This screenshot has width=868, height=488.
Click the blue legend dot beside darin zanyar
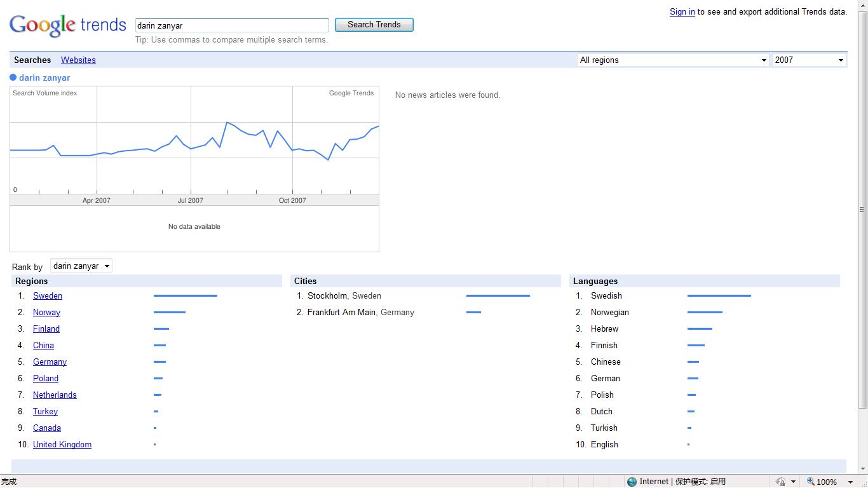(x=13, y=78)
